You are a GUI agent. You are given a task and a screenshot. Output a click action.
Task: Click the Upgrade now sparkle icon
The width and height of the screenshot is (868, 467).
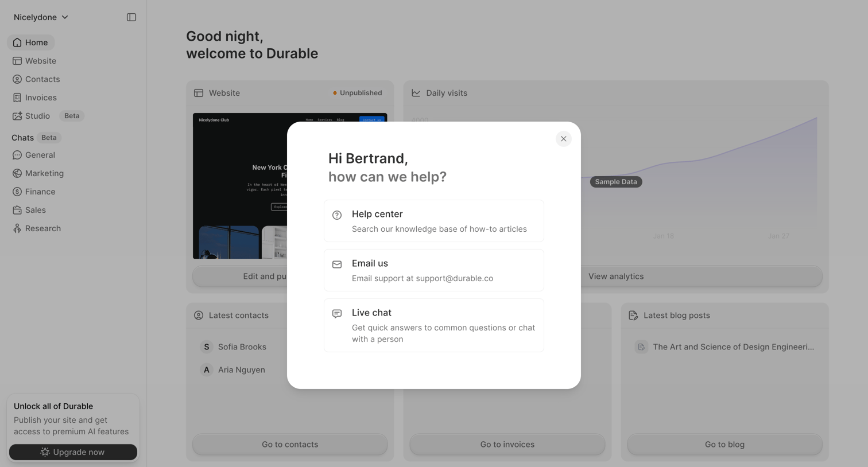45,452
